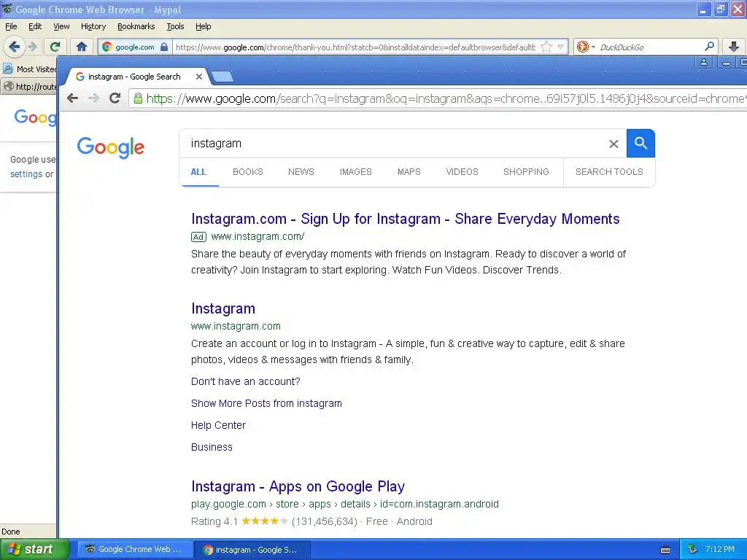Open Don't have an account? sitelink
This screenshot has height=560, width=747.
point(245,381)
